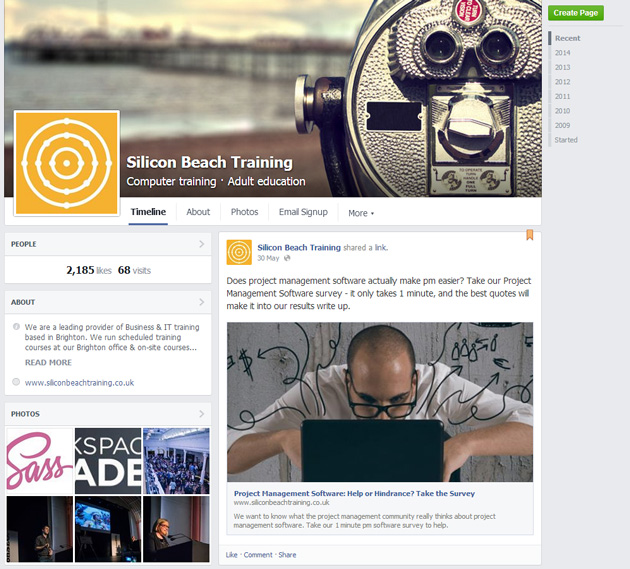The height and width of the screenshot is (569, 630).
Task: Open the woman at lectern photo thumbnail
Action: [176, 529]
